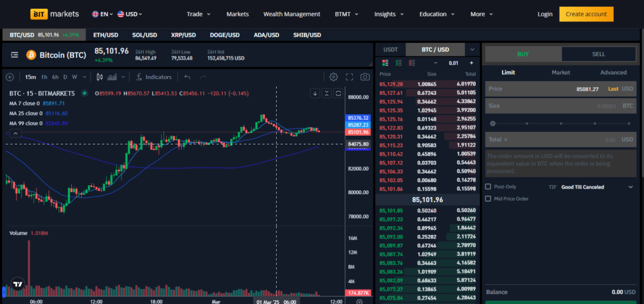Switch to the ETH/USD pair tab
This screenshot has width=644, height=304.
coord(106,35)
